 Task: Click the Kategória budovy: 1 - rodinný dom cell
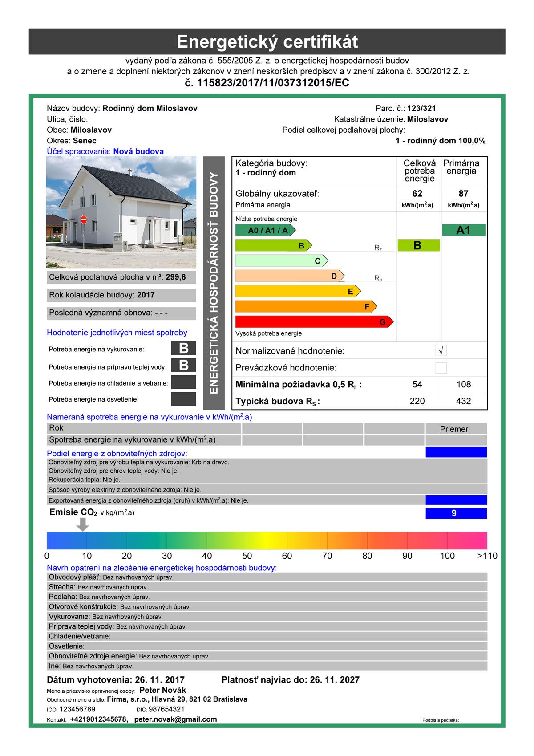(x=314, y=171)
